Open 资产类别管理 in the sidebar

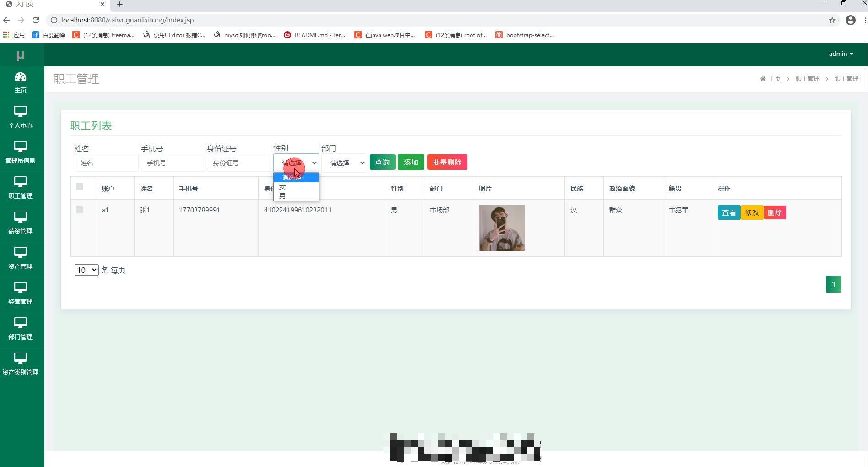(x=20, y=364)
